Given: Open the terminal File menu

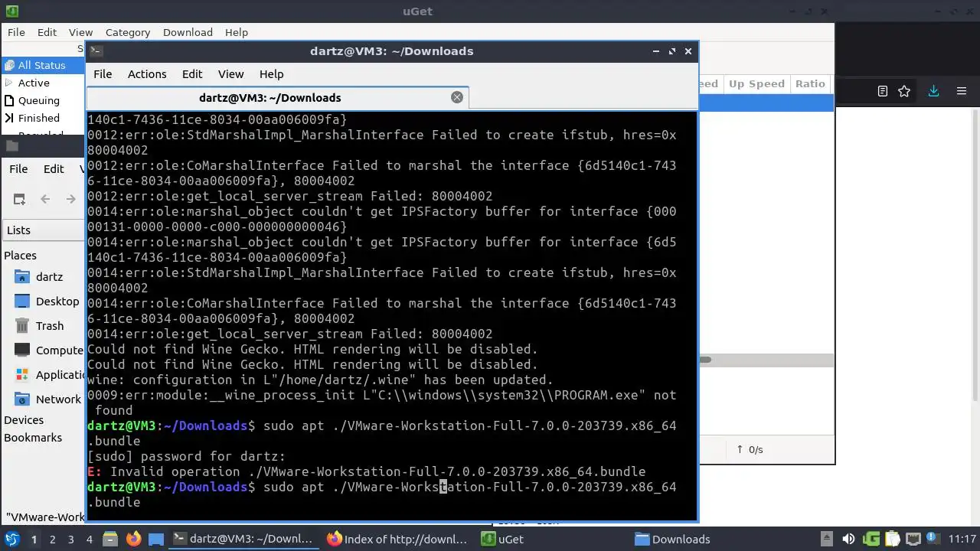Looking at the screenshot, I should coord(103,74).
